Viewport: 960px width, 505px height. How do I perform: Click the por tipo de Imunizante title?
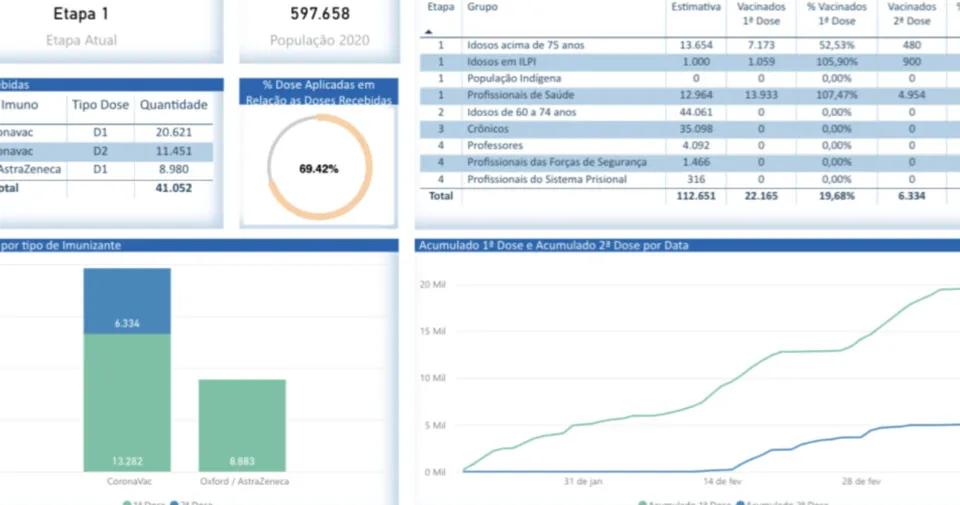[61, 245]
